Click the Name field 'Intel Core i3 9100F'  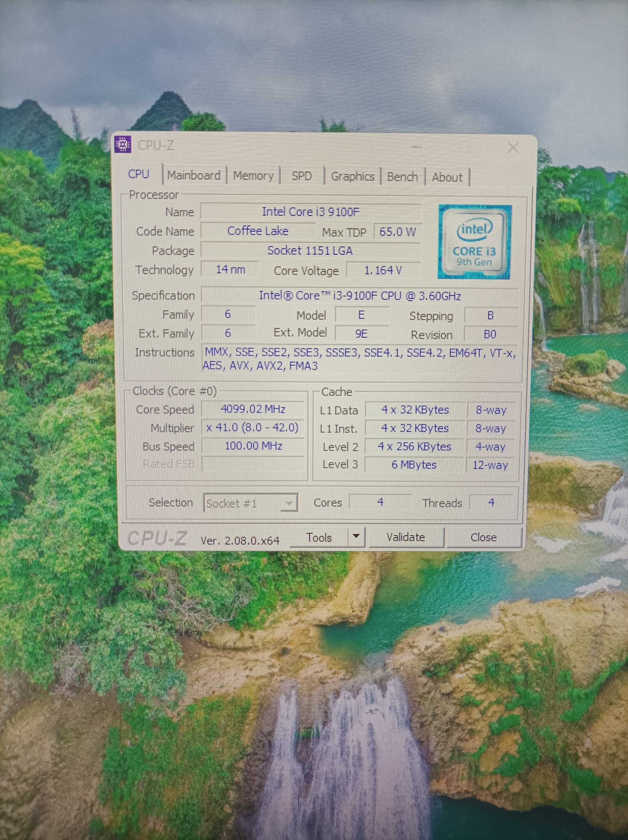[x=311, y=211]
